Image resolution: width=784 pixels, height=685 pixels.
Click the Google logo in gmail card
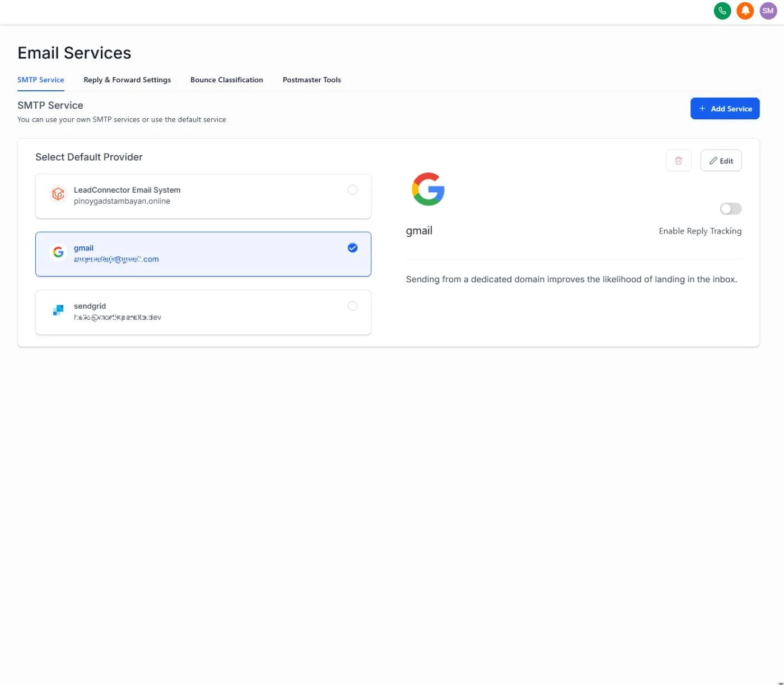[58, 252]
